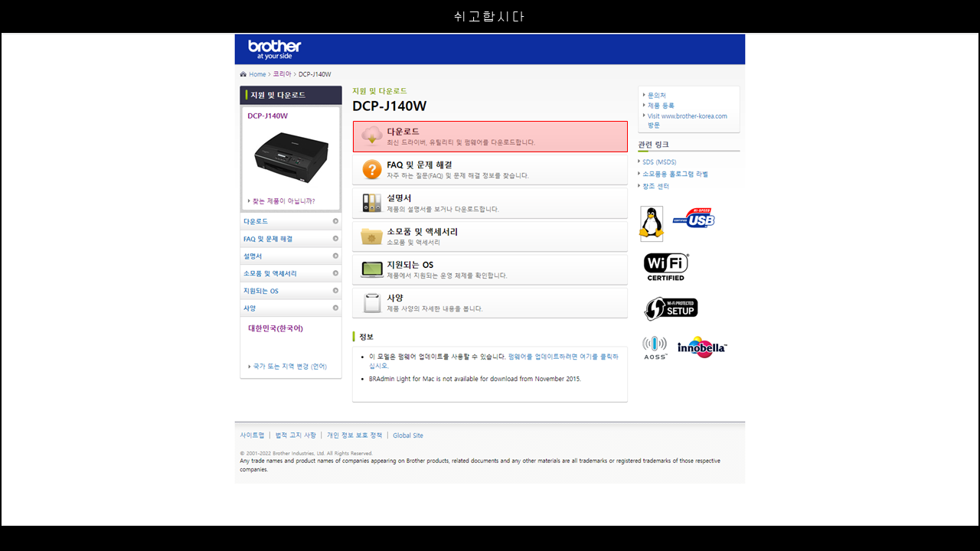Screen dimensions: 980x551
Task: Open the sidebar 다운로드 menu item
Action: tap(291, 221)
